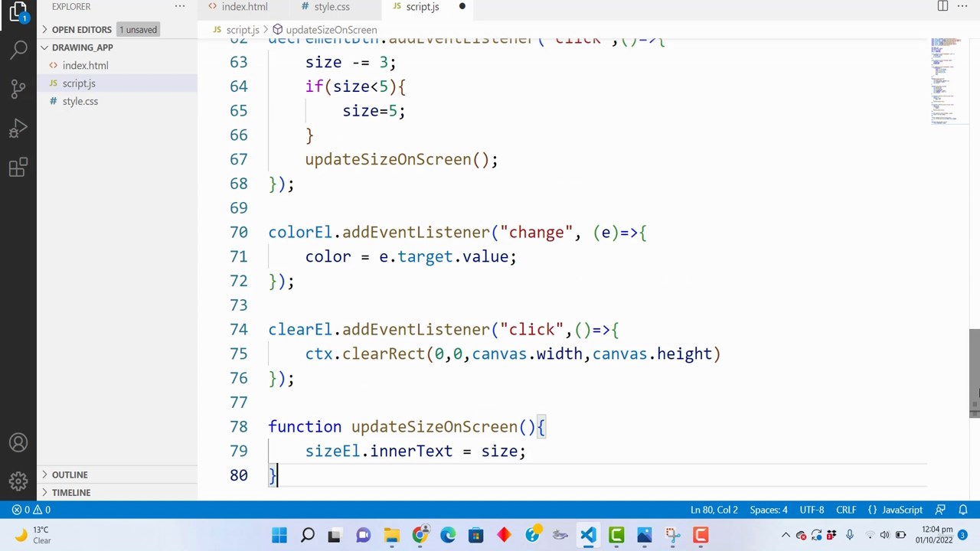The width and height of the screenshot is (980, 551).
Task: Open the Accounts menu icon
Action: coord(18,443)
